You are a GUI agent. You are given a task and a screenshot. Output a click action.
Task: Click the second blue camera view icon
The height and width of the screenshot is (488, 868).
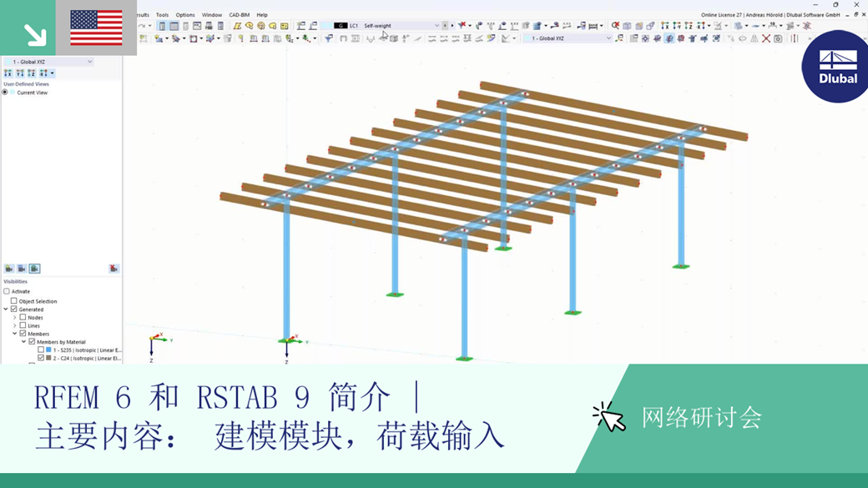coord(22,269)
